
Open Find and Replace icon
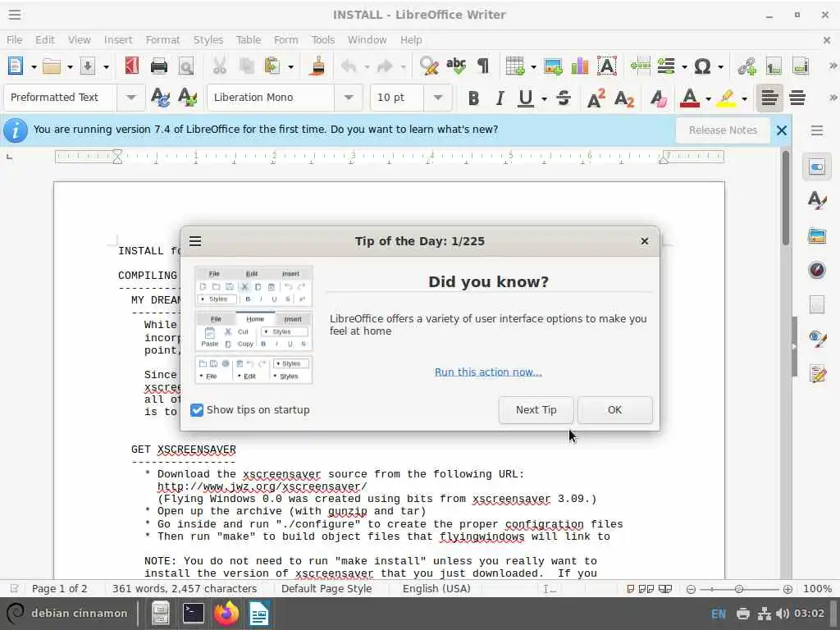[x=428, y=66]
